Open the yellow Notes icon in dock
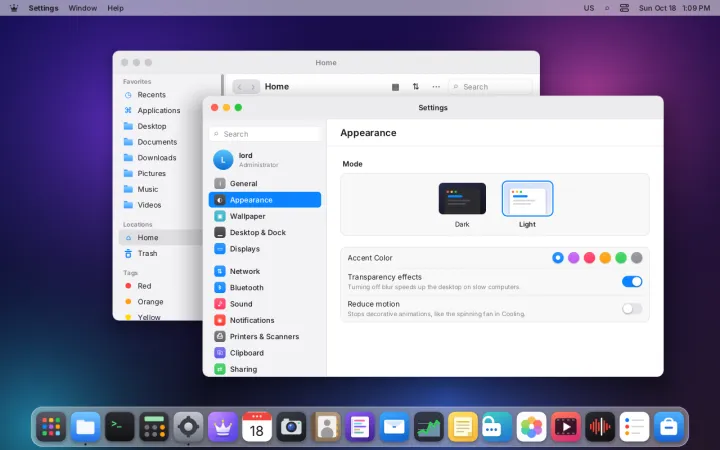The height and width of the screenshot is (450, 720). (x=463, y=427)
